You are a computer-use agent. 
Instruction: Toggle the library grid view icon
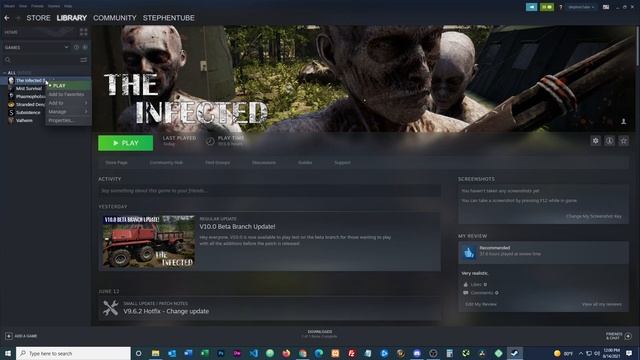click(x=84, y=32)
